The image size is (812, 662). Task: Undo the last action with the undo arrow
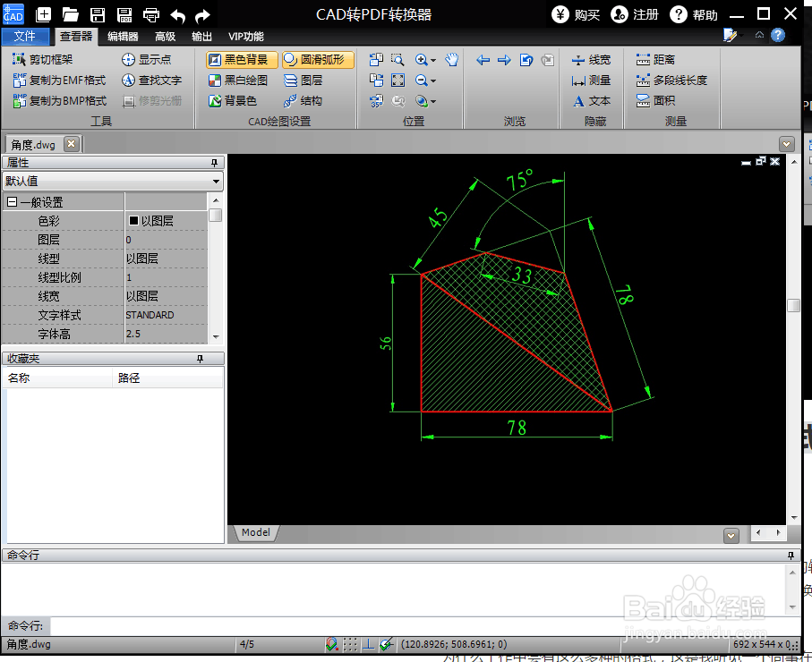178,16
